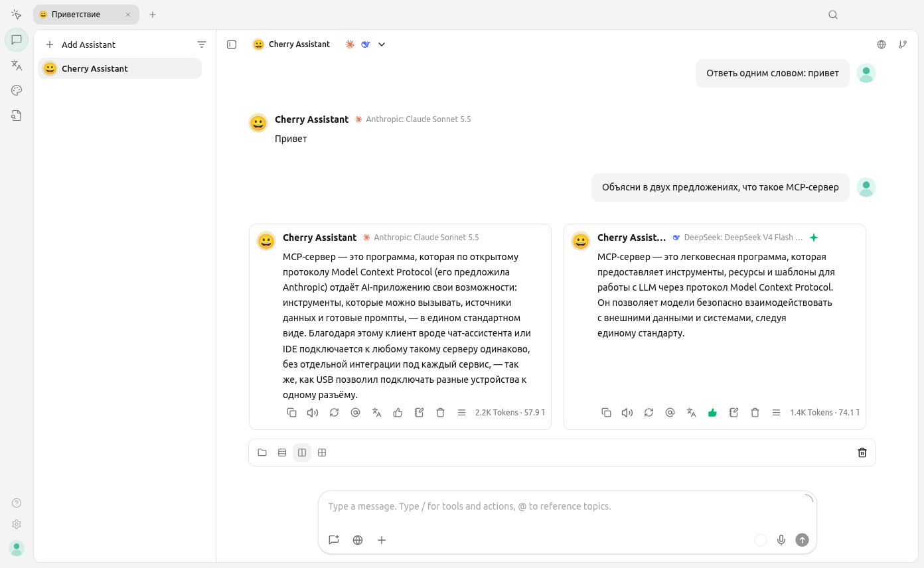
Task: Open the Files icon in the left sidebar
Action: pyautogui.click(x=17, y=115)
